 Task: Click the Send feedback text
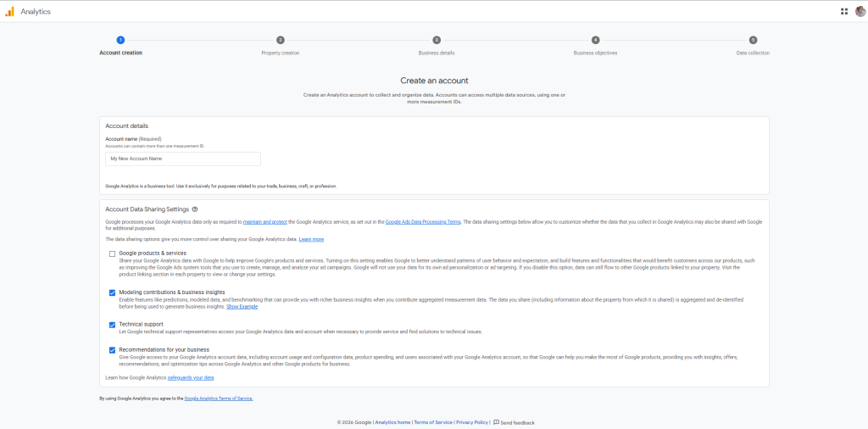pos(518,422)
